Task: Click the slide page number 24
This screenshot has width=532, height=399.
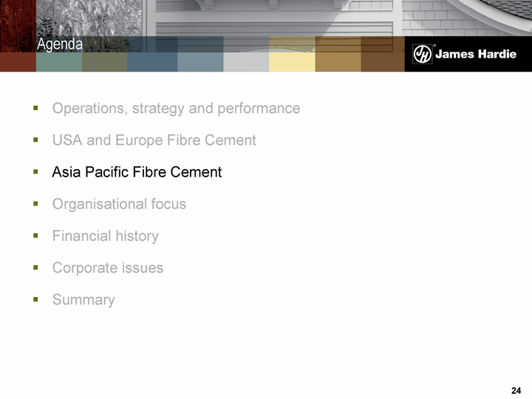Action: [x=516, y=389]
